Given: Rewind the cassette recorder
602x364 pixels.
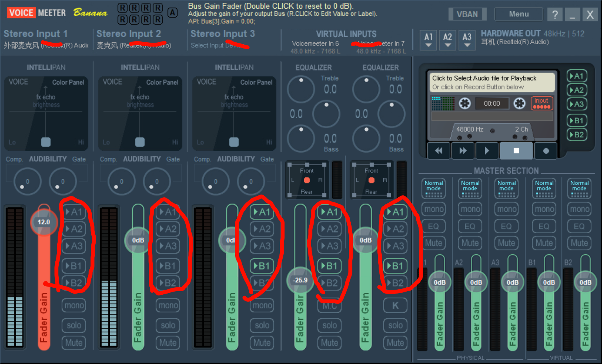Looking at the screenshot, I should (x=439, y=151).
